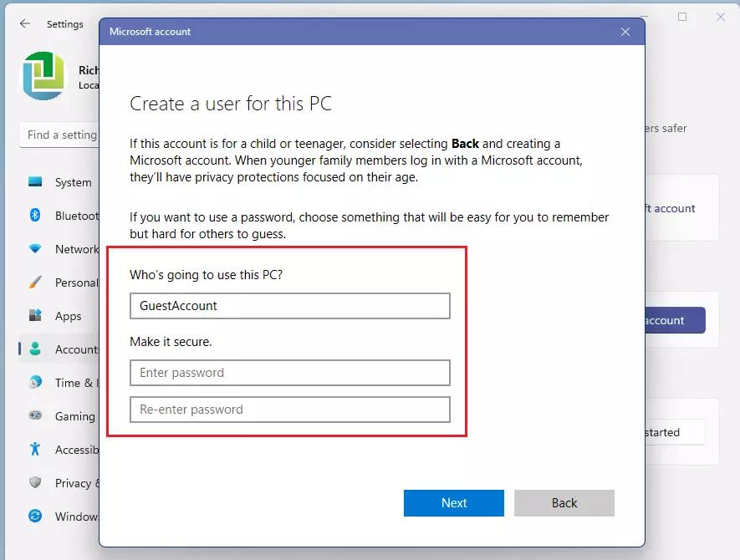740x560 pixels.
Task: Click the Next button
Action: [x=453, y=503]
